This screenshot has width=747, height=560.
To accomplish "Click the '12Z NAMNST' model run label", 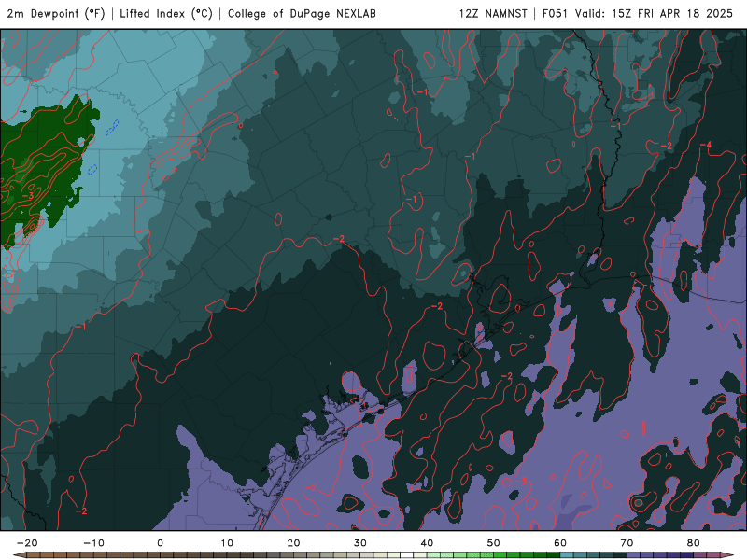I will pos(493,14).
